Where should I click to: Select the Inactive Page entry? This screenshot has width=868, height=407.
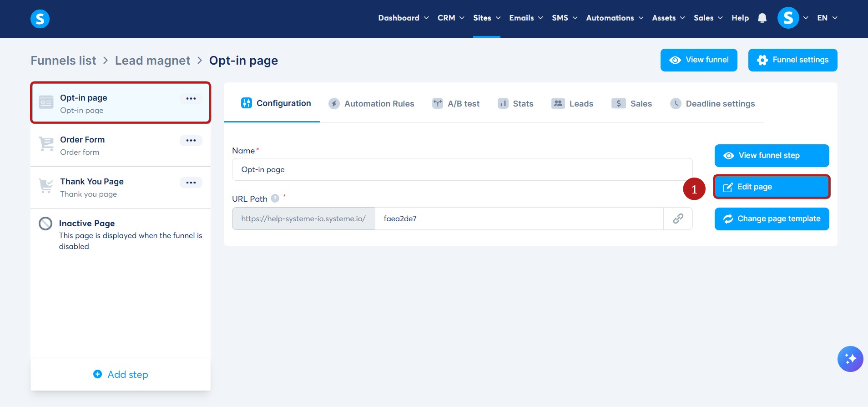point(121,234)
